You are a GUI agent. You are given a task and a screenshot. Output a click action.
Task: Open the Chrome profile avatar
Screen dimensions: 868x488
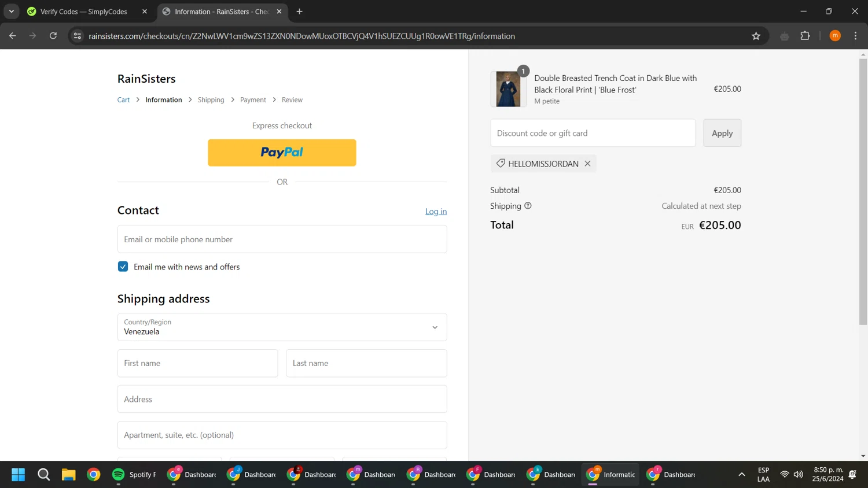pyautogui.click(x=834, y=36)
